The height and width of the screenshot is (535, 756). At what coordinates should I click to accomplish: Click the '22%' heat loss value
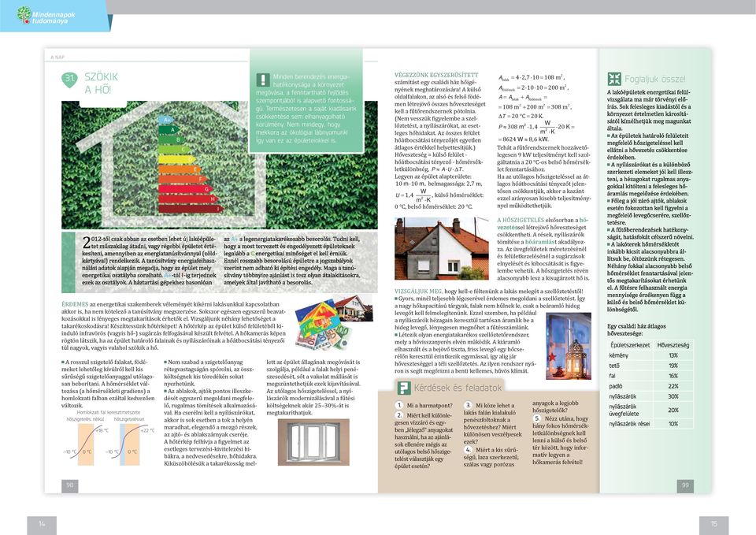coord(673,386)
